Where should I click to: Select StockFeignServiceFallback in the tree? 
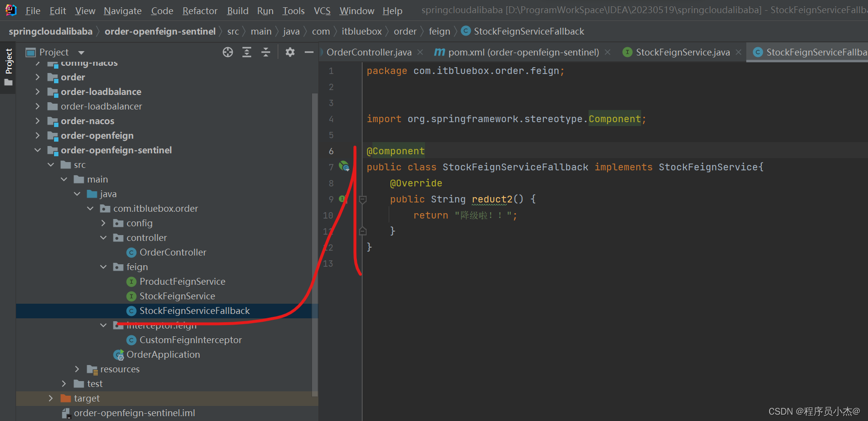point(195,311)
